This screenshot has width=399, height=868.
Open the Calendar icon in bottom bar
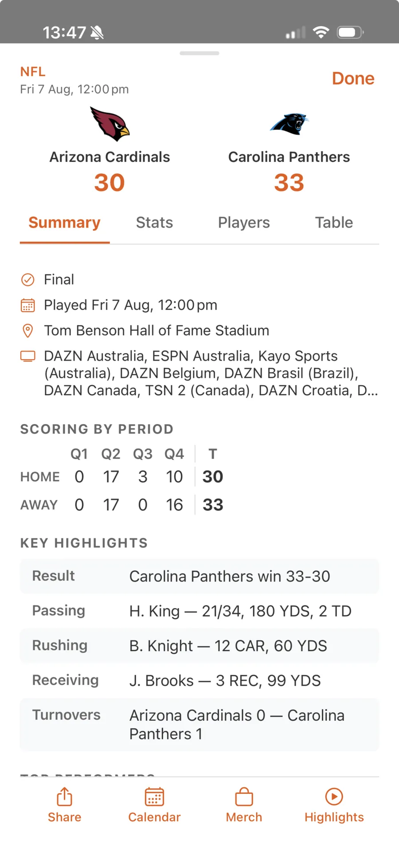point(154,797)
